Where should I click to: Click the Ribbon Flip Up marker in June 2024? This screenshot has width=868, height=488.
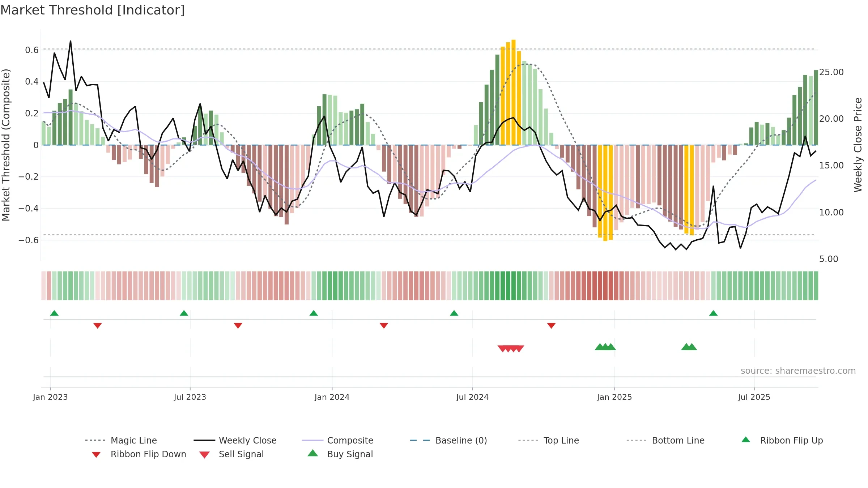454,313
